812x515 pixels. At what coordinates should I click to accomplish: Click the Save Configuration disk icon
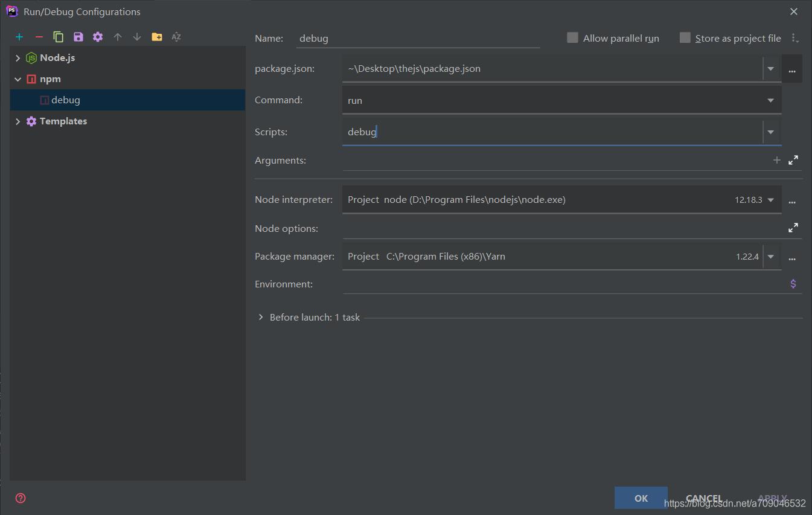[78, 37]
